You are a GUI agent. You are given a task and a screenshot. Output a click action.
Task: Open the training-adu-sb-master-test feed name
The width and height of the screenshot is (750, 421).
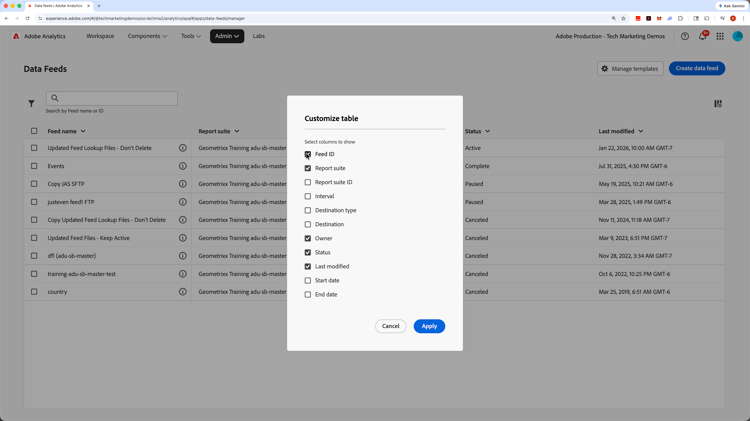[82, 274]
